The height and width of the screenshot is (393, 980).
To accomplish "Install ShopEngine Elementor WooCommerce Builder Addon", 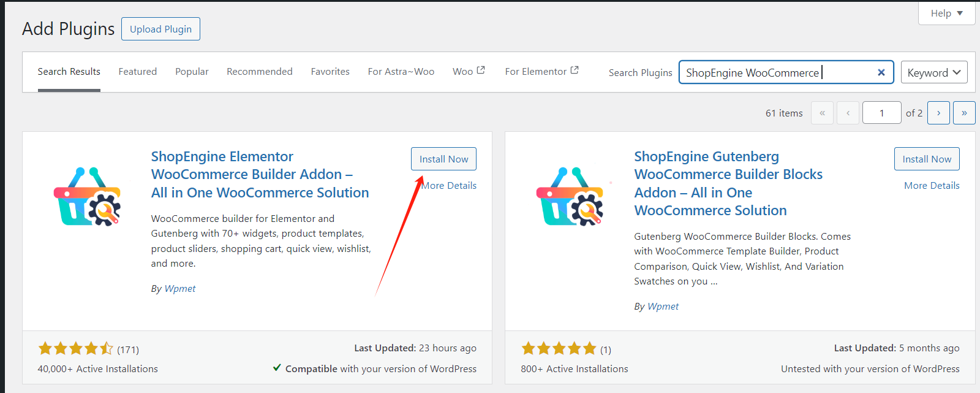I will [x=443, y=159].
